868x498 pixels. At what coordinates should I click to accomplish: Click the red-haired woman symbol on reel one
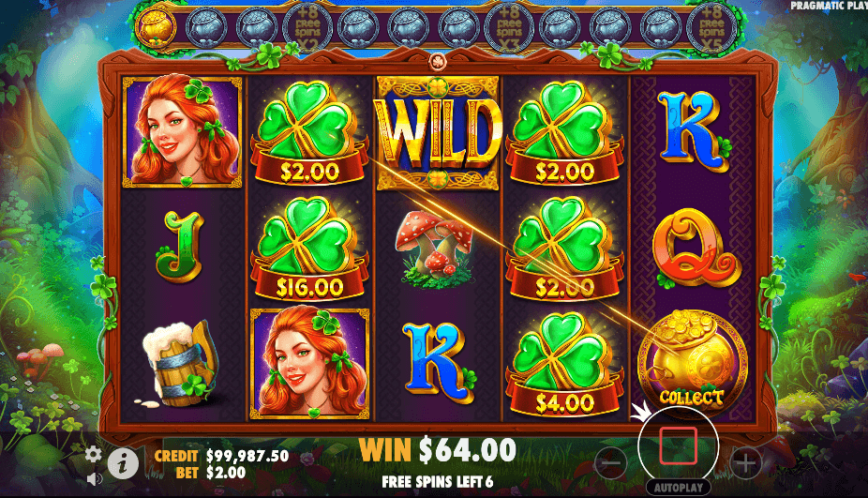[x=182, y=132]
